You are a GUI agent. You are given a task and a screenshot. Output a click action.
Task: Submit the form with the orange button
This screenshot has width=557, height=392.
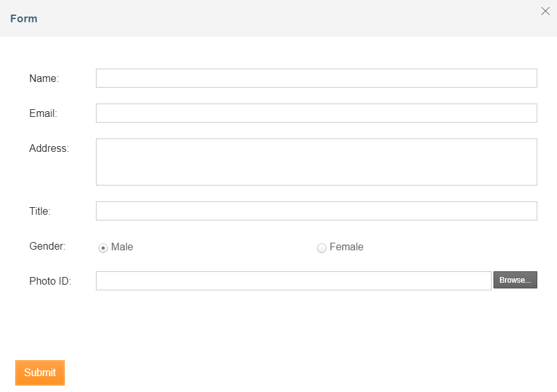click(x=40, y=373)
